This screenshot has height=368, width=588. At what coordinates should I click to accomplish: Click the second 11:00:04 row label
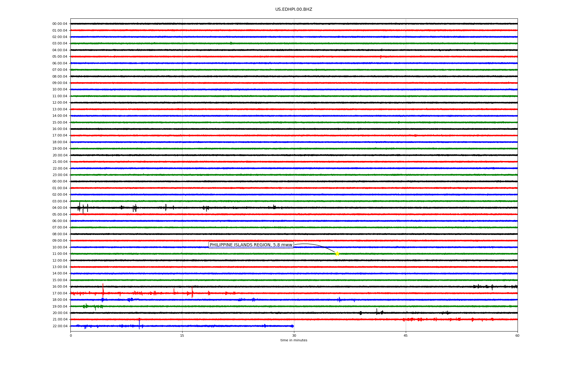pos(60,254)
